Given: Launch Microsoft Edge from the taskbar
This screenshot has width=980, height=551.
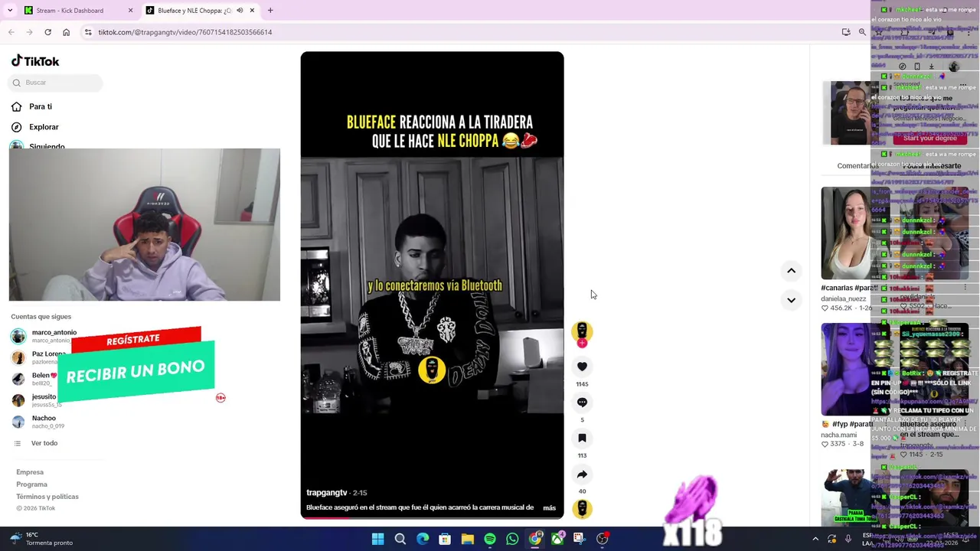Looking at the screenshot, I should point(423,539).
